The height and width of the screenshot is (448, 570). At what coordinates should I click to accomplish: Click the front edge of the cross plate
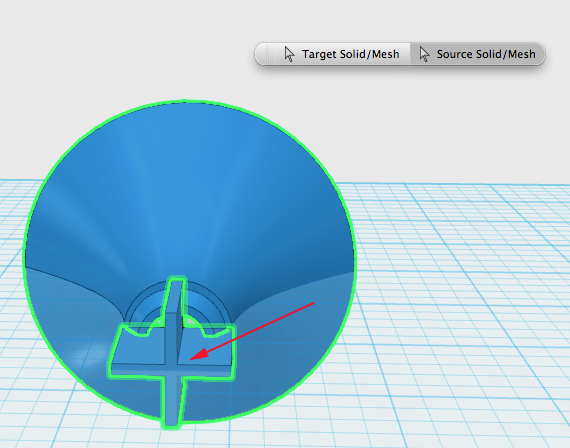coord(171,373)
